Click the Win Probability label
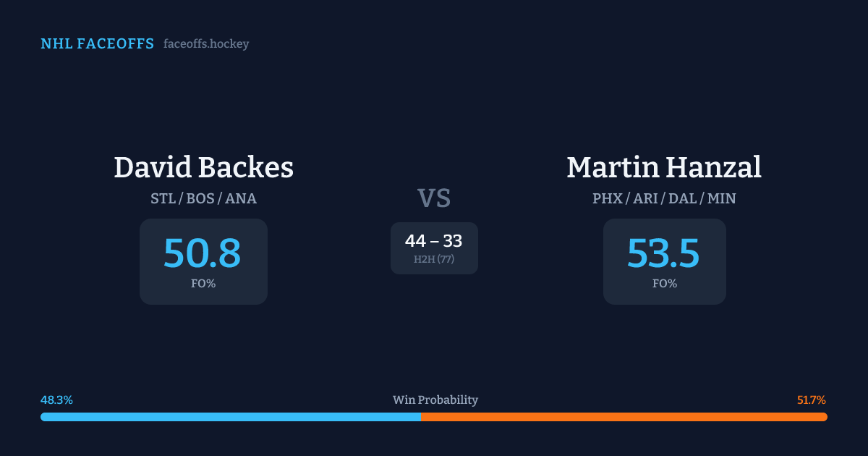The width and height of the screenshot is (868, 456). pos(435,400)
